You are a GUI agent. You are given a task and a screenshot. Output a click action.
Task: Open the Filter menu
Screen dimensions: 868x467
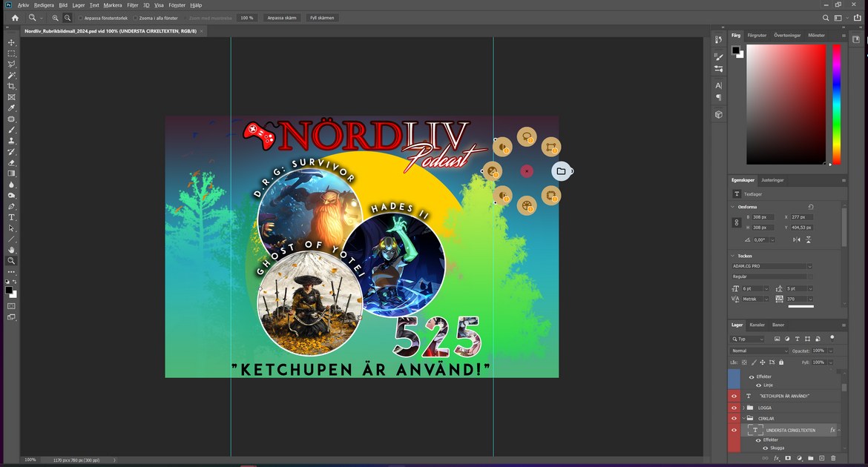pyautogui.click(x=132, y=5)
